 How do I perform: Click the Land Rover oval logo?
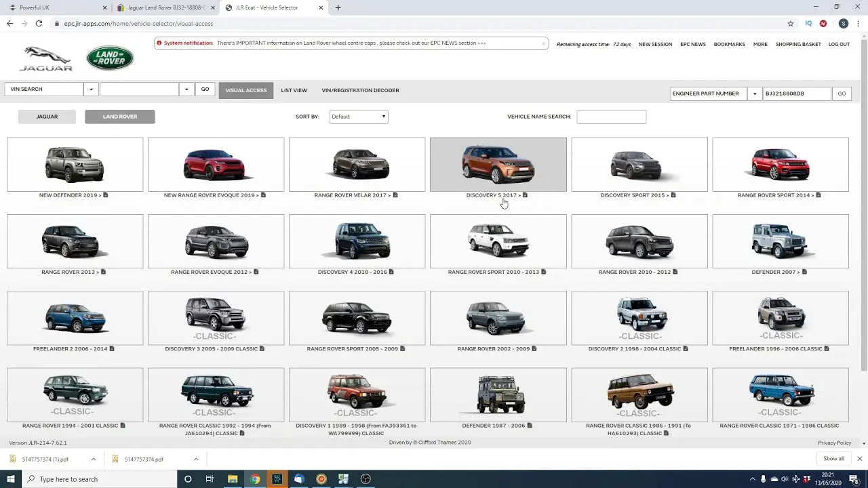[109, 58]
